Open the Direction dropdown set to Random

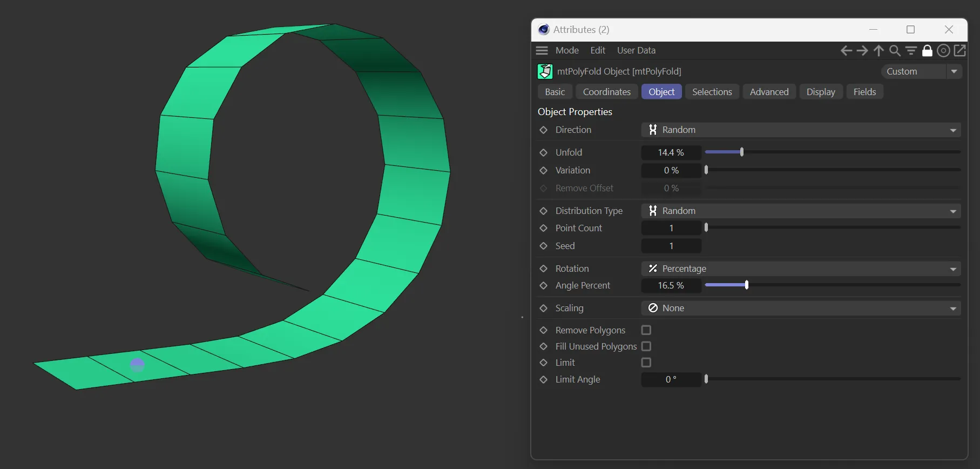[x=800, y=130]
